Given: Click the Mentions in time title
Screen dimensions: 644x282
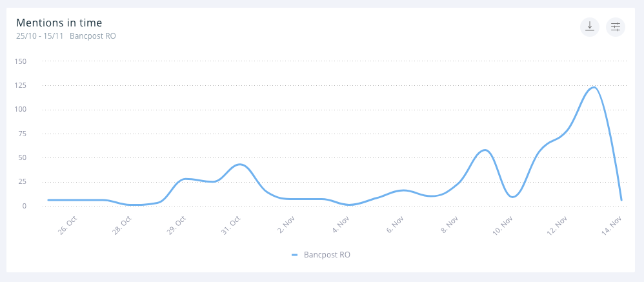Looking at the screenshot, I should tap(59, 23).
